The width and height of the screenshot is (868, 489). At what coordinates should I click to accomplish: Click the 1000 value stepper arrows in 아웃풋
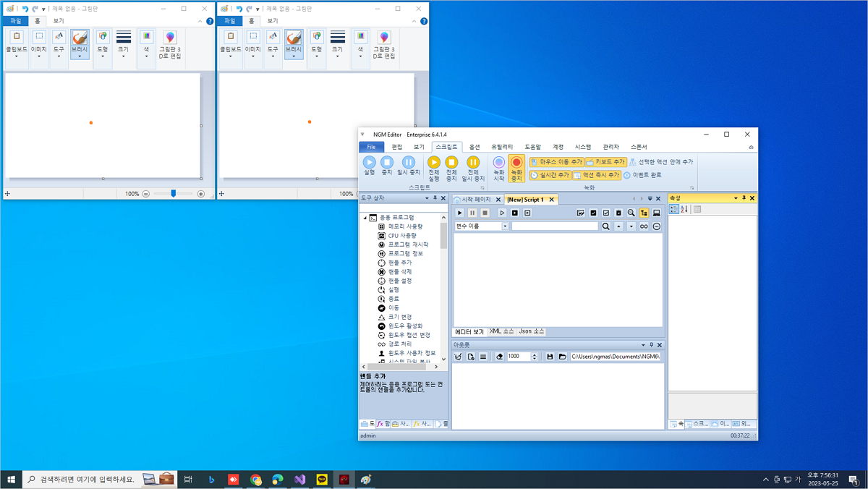click(535, 357)
